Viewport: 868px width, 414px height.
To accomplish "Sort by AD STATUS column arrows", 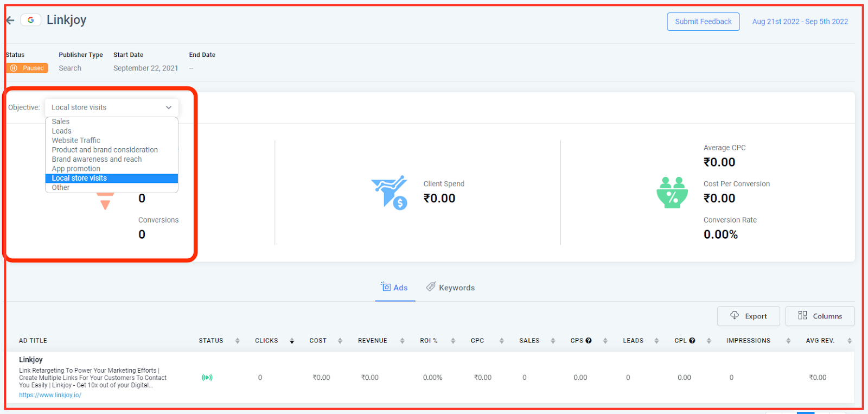I will (238, 341).
